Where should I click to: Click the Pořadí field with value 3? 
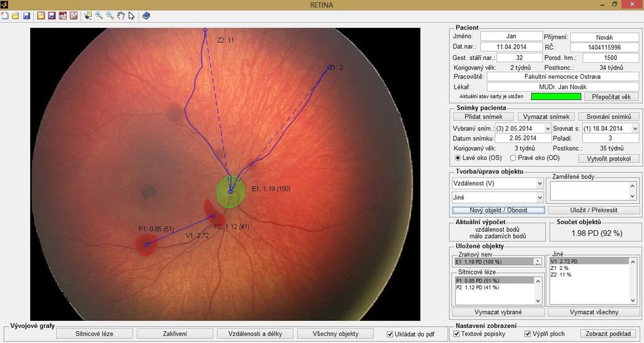point(611,138)
